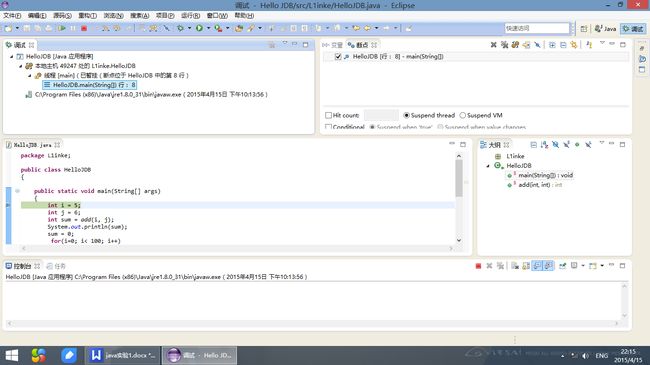The height and width of the screenshot is (365, 650).
Task: Switch to the Java perspective button
Action: click(605, 29)
